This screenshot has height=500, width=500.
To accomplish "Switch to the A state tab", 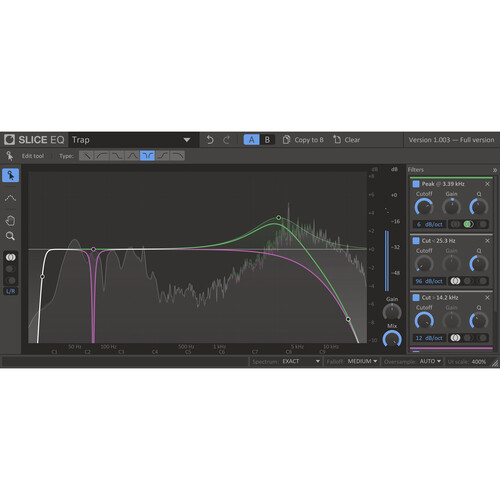I will pos(251,140).
